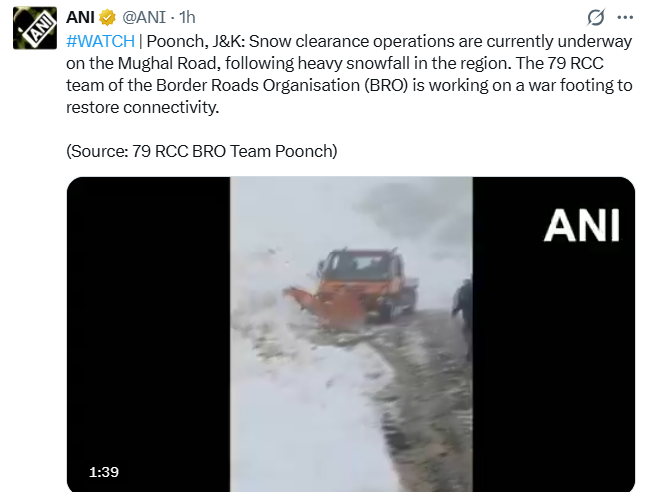The image size is (651, 492).
Task: Click the ANI watermark inside the video
Action: tap(582, 225)
